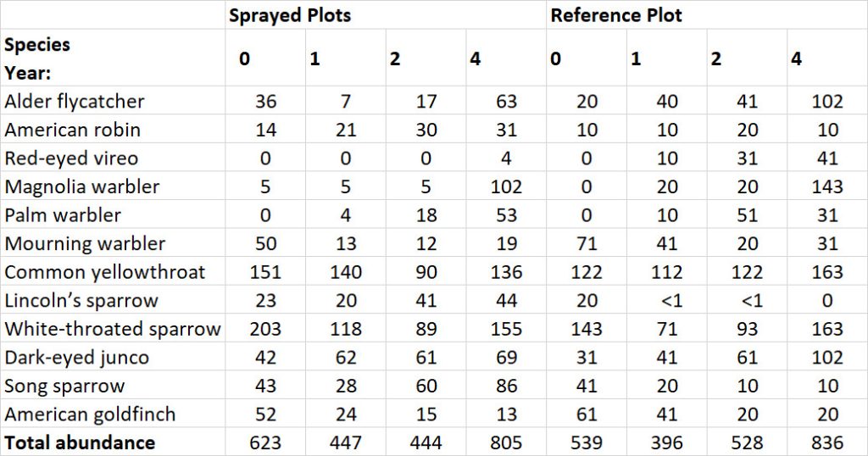Select the Reference Plot header cell

(x=706, y=15)
